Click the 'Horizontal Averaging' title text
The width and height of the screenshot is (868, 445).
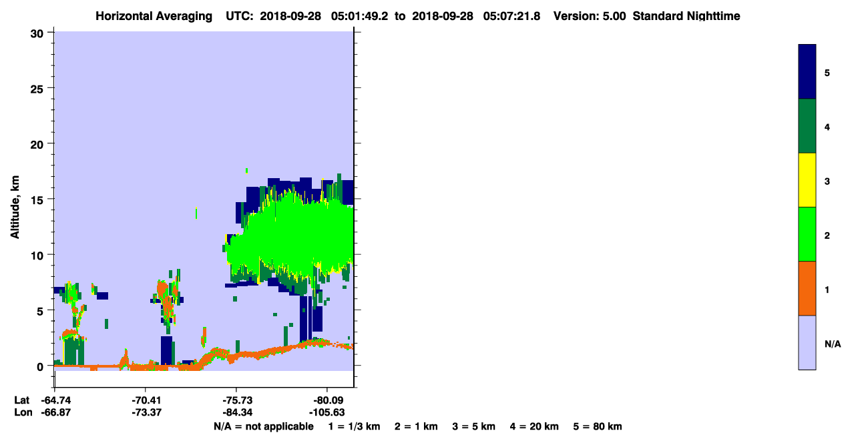[154, 16]
